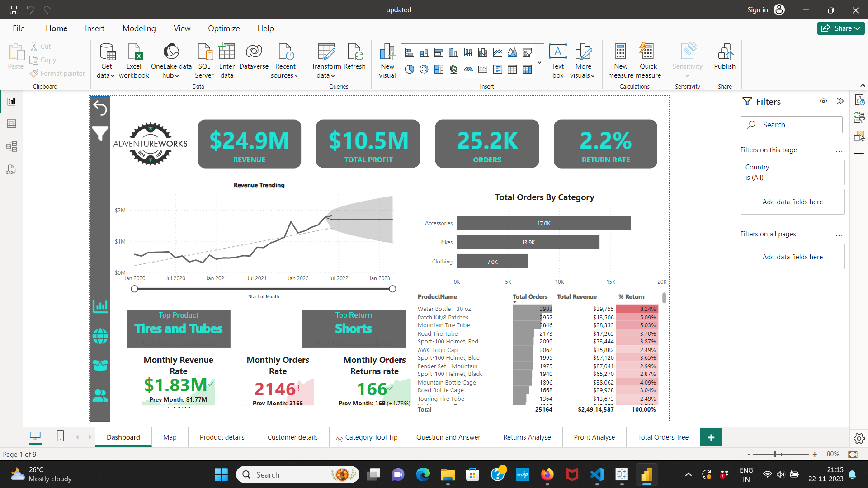Switch to the Modeling ribbon tab
The image size is (868, 488).
click(139, 28)
